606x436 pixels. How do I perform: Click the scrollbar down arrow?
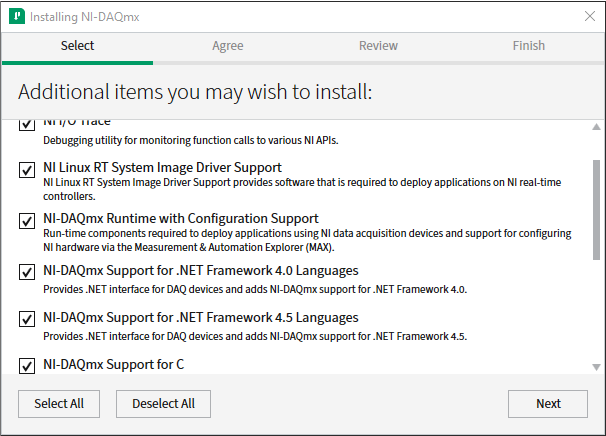[x=596, y=367]
